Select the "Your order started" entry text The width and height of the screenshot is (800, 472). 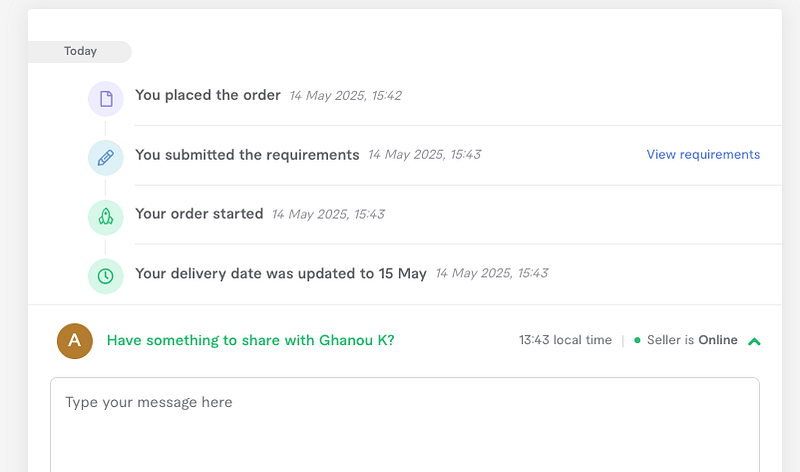pyautogui.click(x=199, y=214)
